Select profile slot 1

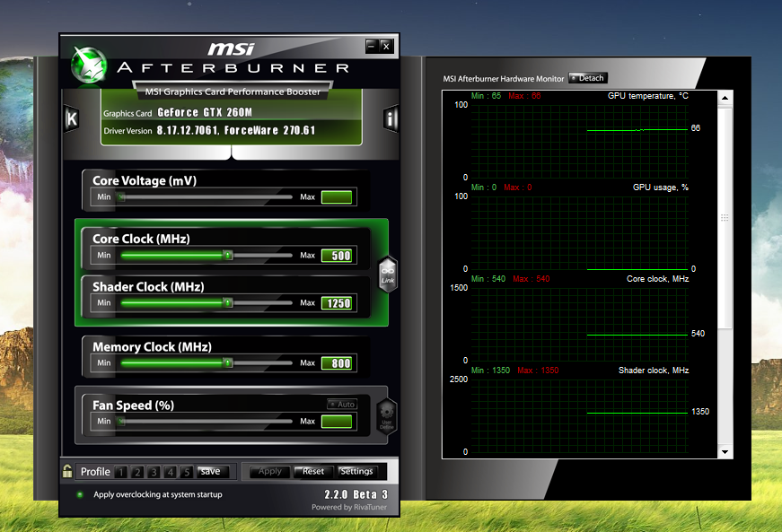[121, 472]
